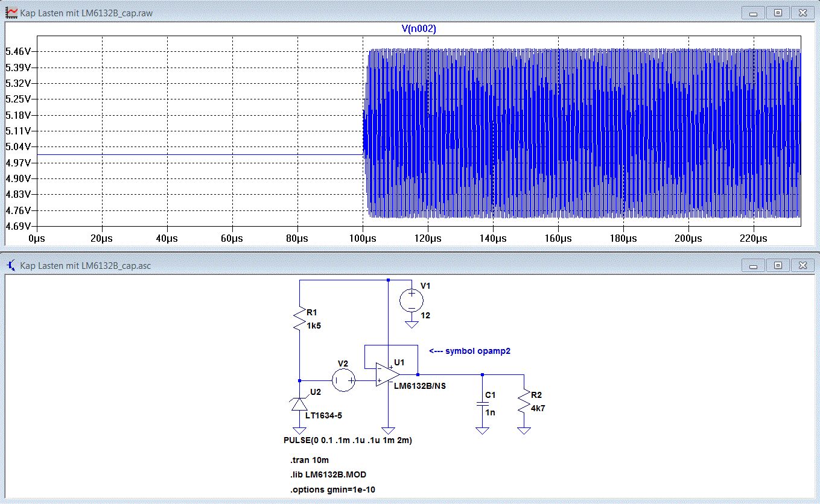
Task: Open the waveform window's title bar icon
Action: 11,12
